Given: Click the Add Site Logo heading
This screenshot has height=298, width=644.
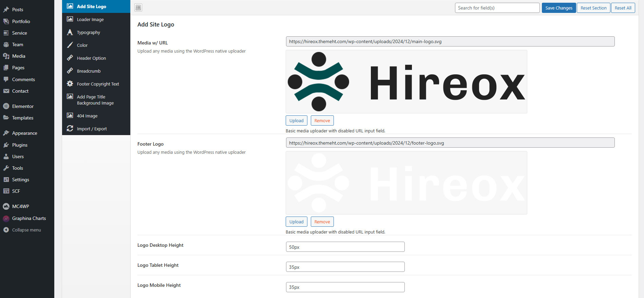Looking at the screenshot, I should coord(156,24).
